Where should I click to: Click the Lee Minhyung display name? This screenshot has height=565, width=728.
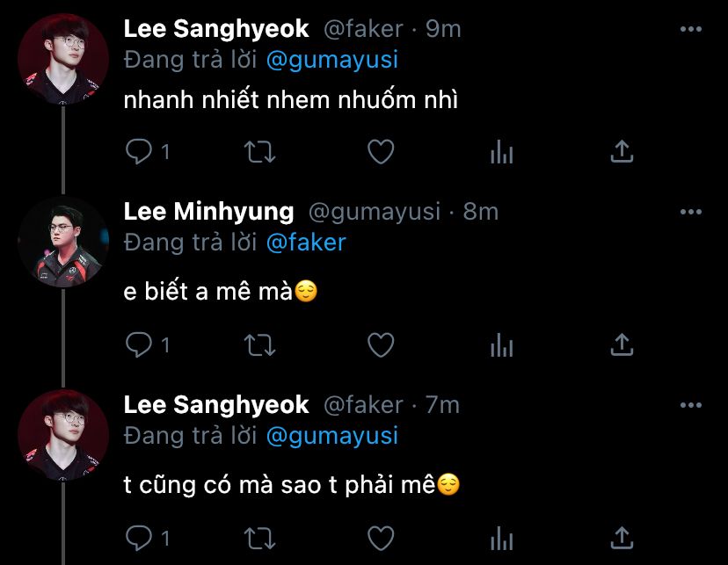[x=209, y=212]
